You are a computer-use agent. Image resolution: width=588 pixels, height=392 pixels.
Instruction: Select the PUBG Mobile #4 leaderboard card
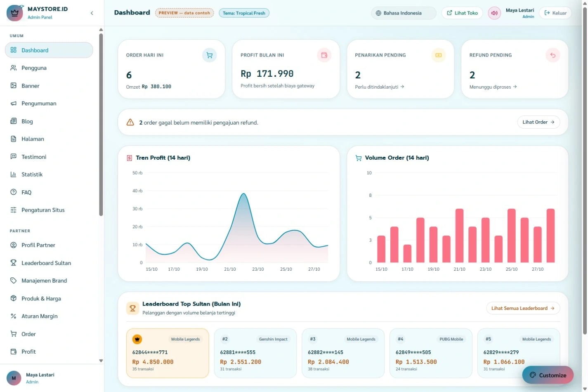(431, 353)
